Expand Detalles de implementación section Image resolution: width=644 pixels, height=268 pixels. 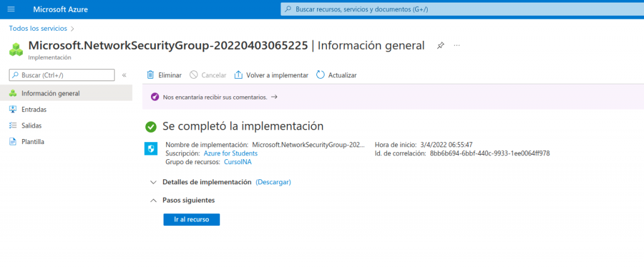206,182
